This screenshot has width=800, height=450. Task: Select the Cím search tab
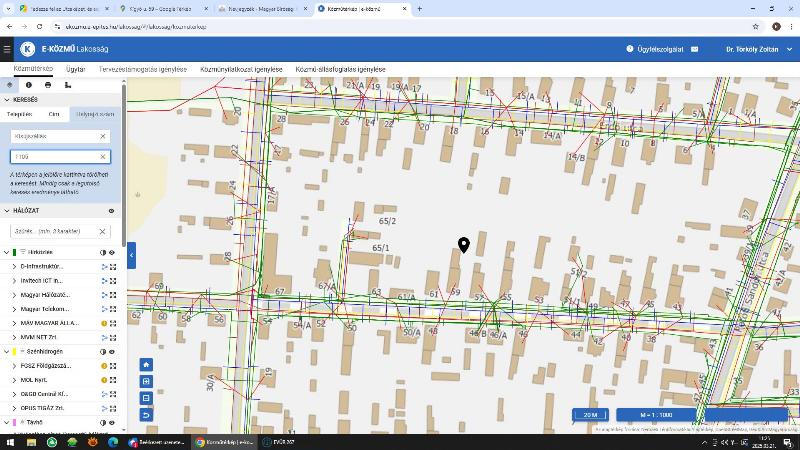[54, 114]
